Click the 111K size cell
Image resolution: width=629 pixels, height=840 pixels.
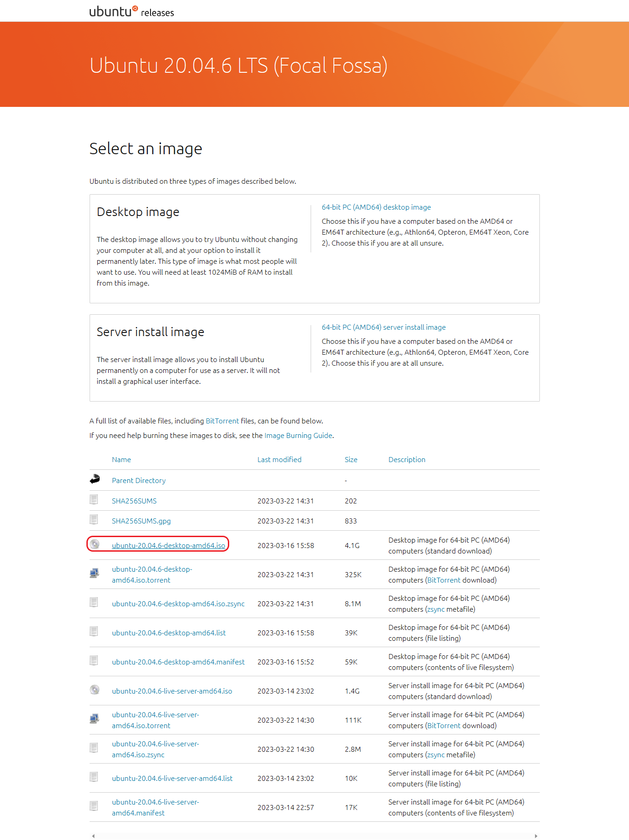click(353, 720)
